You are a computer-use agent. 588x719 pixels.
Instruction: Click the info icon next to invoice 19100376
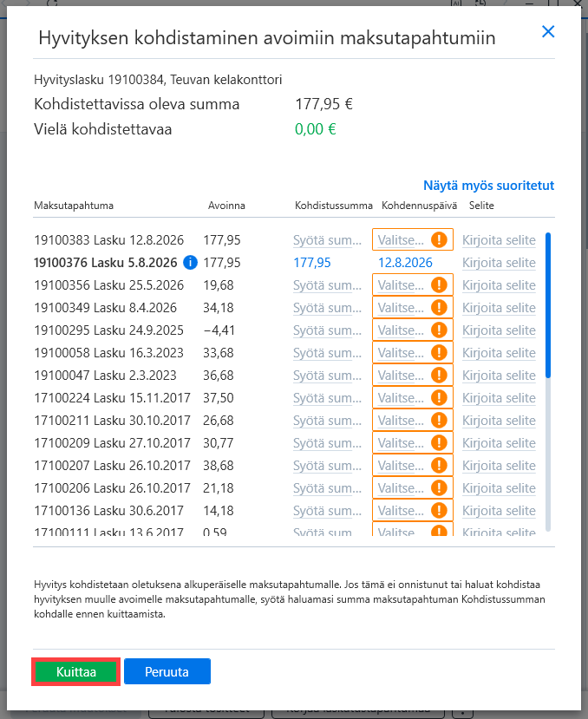190,263
